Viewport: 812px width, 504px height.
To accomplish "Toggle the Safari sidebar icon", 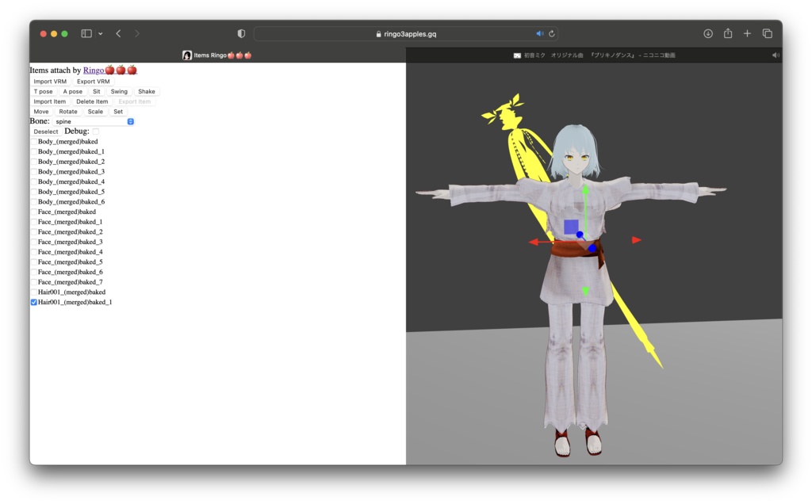I will pos(86,33).
